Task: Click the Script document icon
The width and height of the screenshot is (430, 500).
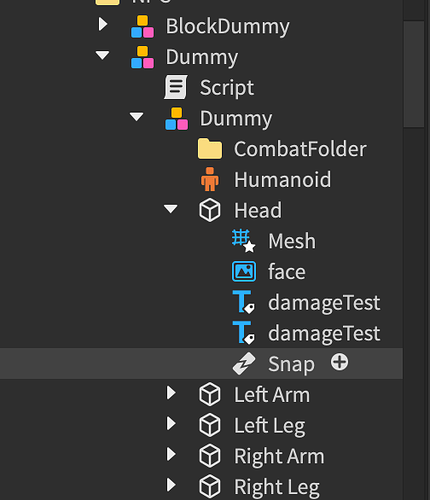Action: tap(176, 87)
